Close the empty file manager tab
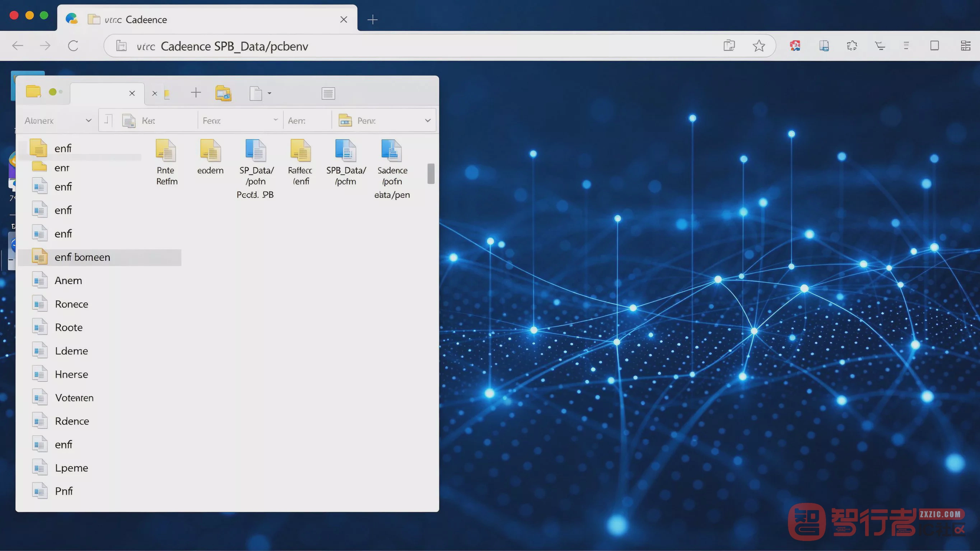The width and height of the screenshot is (980, 551). 132,93
